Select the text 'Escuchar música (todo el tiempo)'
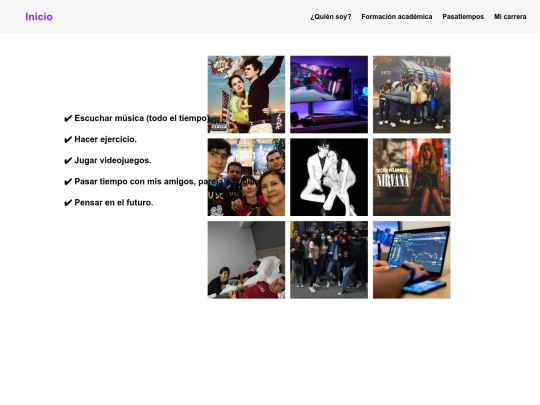The height and width of the screenshot is (405, 540). pyautogui.click(x=142, y=118)
